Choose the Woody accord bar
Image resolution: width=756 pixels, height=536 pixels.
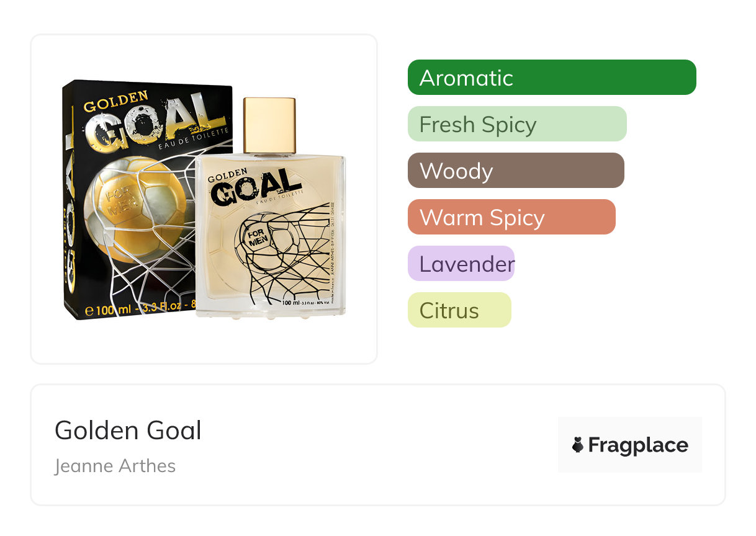pyautogui.click(x=516, y=171)
